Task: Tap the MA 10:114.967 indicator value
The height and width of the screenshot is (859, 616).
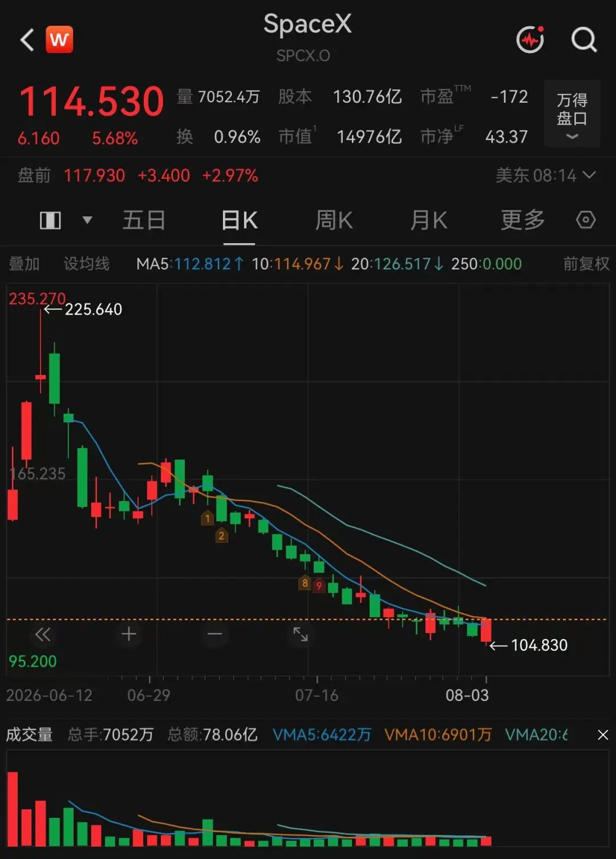Action: 297,264
